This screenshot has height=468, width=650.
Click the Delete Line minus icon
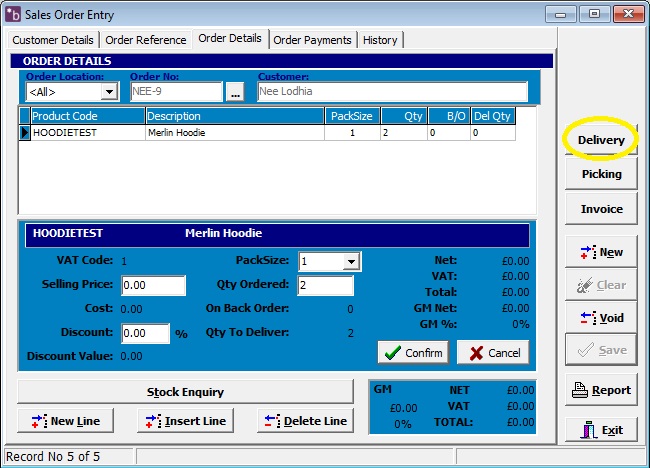(273, 421)
